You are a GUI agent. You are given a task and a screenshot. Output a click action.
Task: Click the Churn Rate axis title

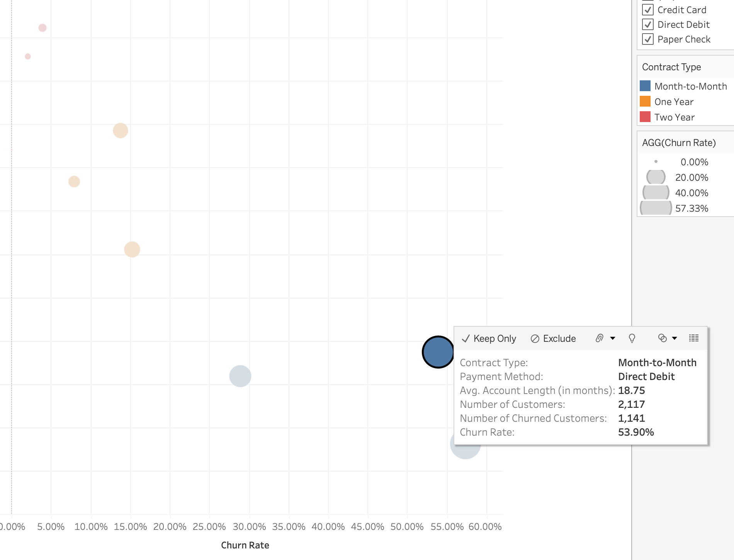pos(245,545)
